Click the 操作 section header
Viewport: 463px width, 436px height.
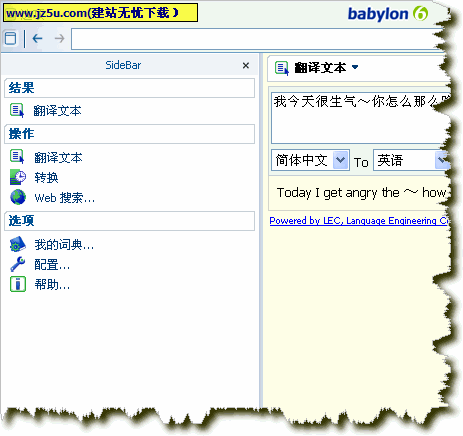tap(129, 134)
